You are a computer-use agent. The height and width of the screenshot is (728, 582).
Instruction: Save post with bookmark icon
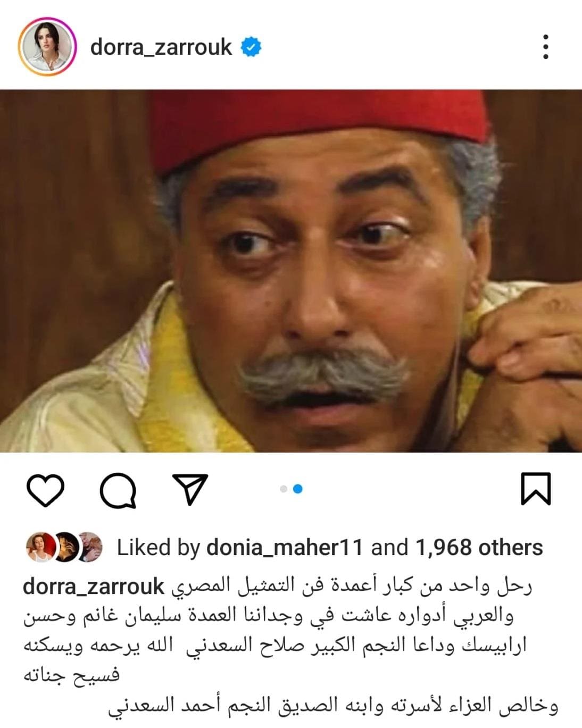pos(535,488)
